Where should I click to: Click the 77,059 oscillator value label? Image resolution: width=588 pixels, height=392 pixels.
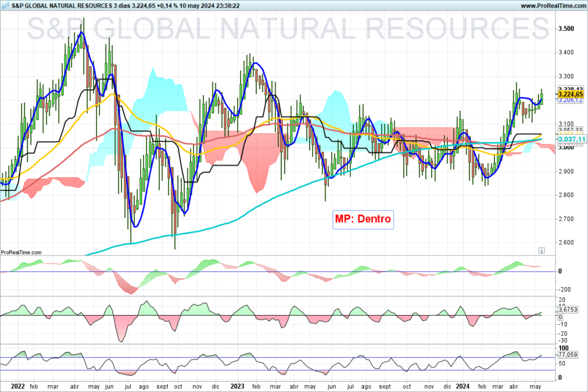point(568,355)
